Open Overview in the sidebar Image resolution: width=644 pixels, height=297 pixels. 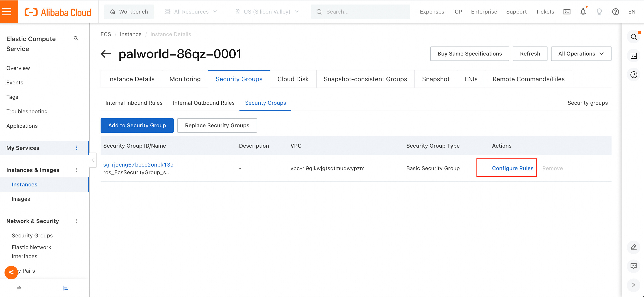[x=18, y=68]
